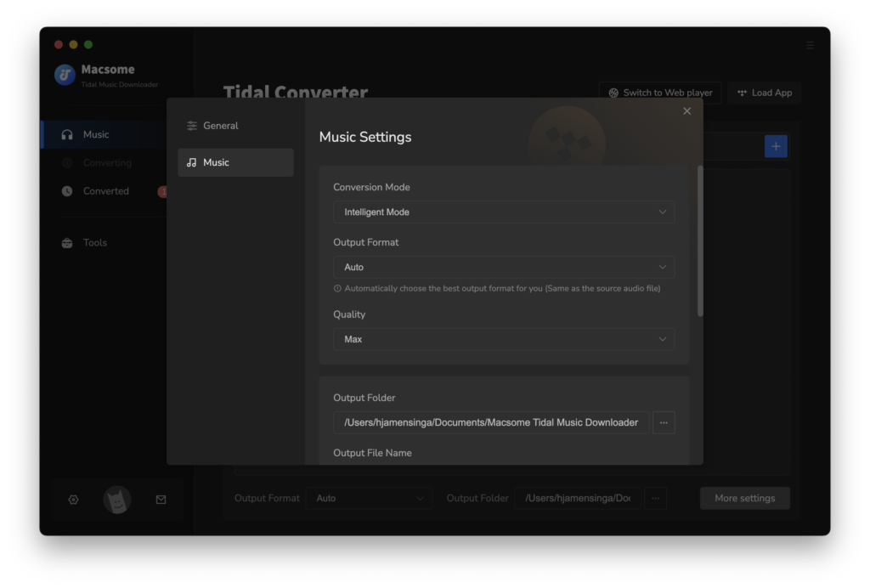Expand the Quality dropdown set to Max
The image size is (870, 588).
[504, 339]
